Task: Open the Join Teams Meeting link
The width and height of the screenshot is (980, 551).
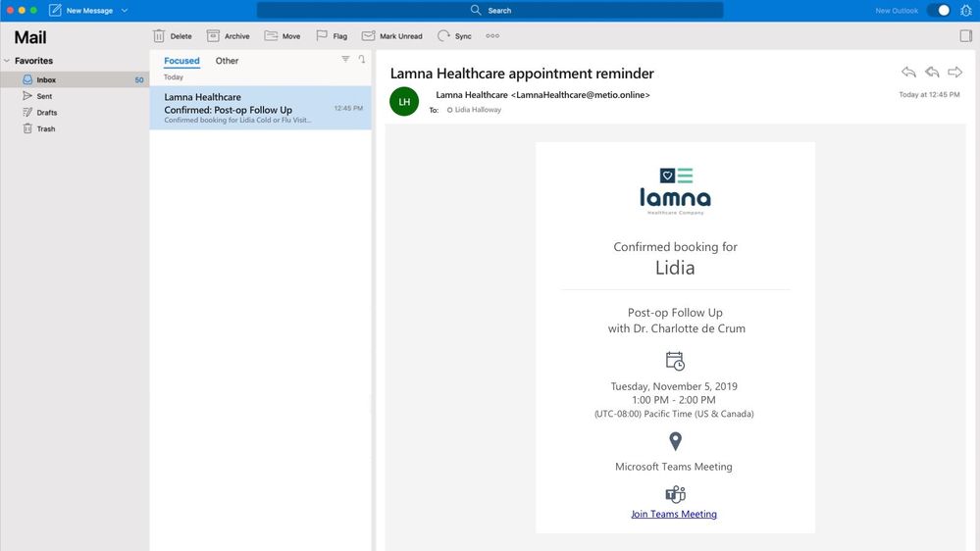Action: tap(674, 514)
